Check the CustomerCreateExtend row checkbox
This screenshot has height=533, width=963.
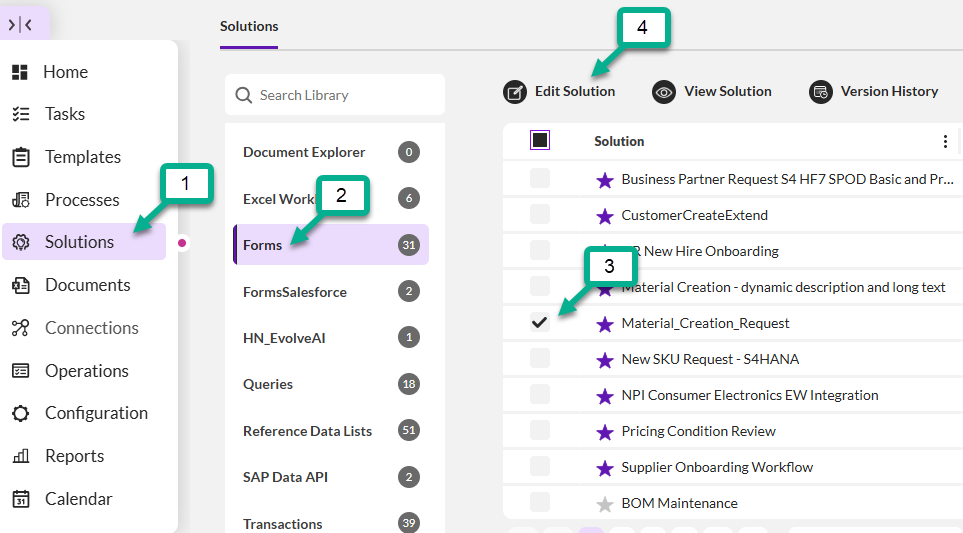pyautogui.click(x=540, y=214)
